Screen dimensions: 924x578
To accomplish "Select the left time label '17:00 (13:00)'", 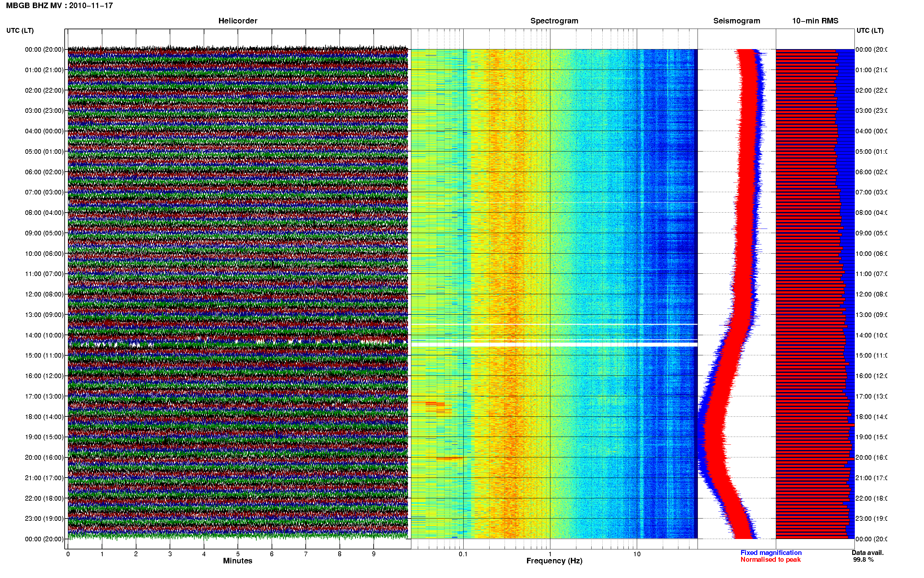I will click(x=44, y=396).
